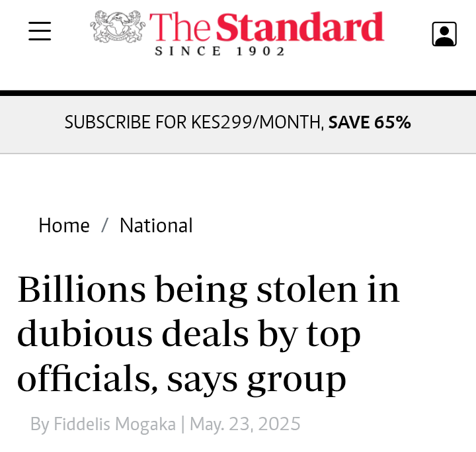Click the pipe separator between author and date
The image size is (476, 452).
click(182, 424)
